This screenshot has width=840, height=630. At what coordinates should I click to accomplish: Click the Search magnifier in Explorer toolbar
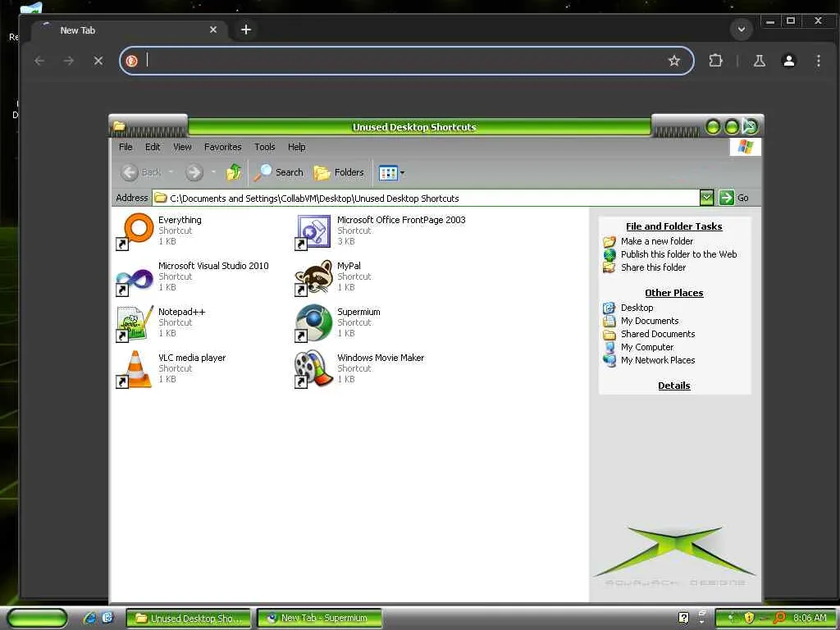point(278,172)
